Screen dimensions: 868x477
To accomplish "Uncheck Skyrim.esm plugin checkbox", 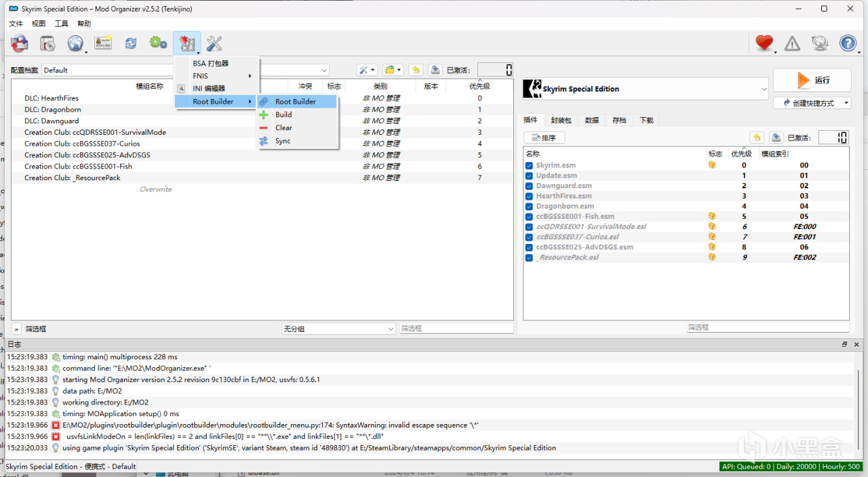I will 529,165.
